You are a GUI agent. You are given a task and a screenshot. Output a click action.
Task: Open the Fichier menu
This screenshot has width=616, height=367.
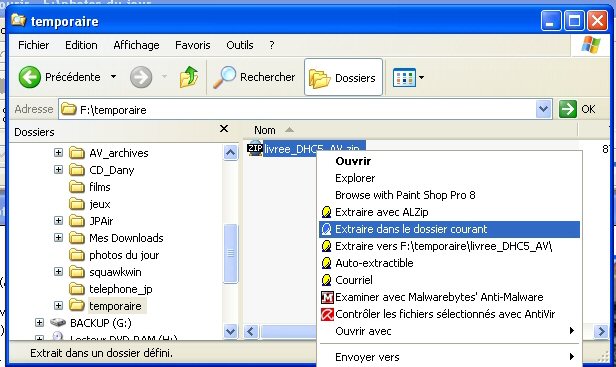(33, 45)
